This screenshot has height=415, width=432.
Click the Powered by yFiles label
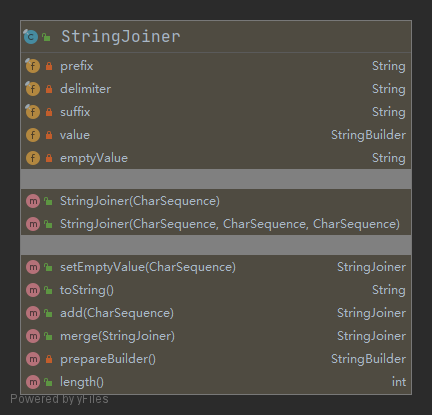point(59,399)
